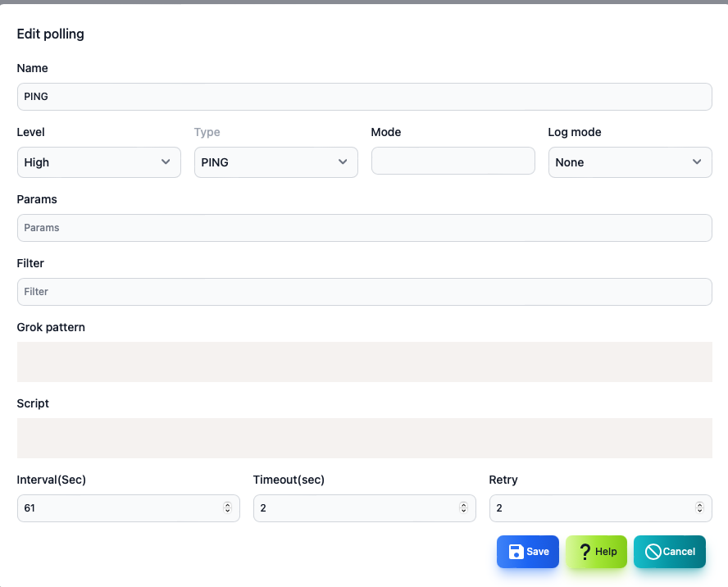Click the Grok pattern editor area
Screen dimensions: 728x587
pos(365,362)
